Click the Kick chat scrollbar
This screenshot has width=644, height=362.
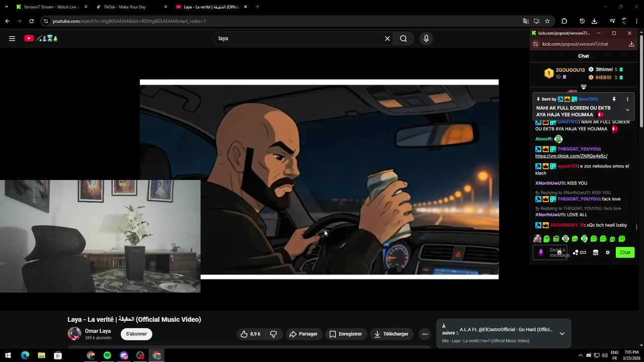point(636,228)
